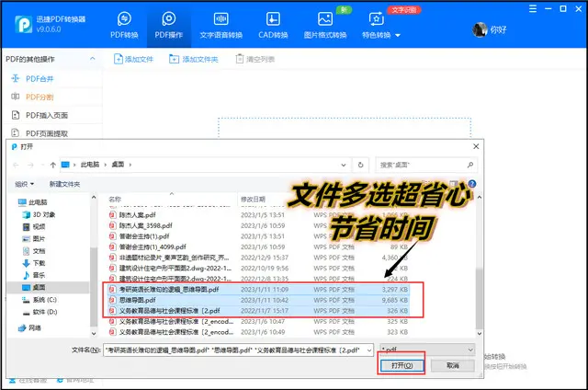
Task: Refresh the folder view
Action: coord(360,165)
